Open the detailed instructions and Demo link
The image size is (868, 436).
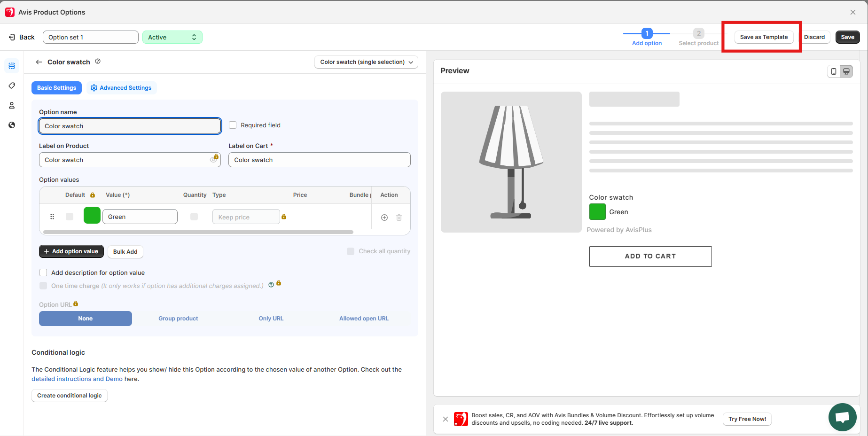click(x=77, y=379)
